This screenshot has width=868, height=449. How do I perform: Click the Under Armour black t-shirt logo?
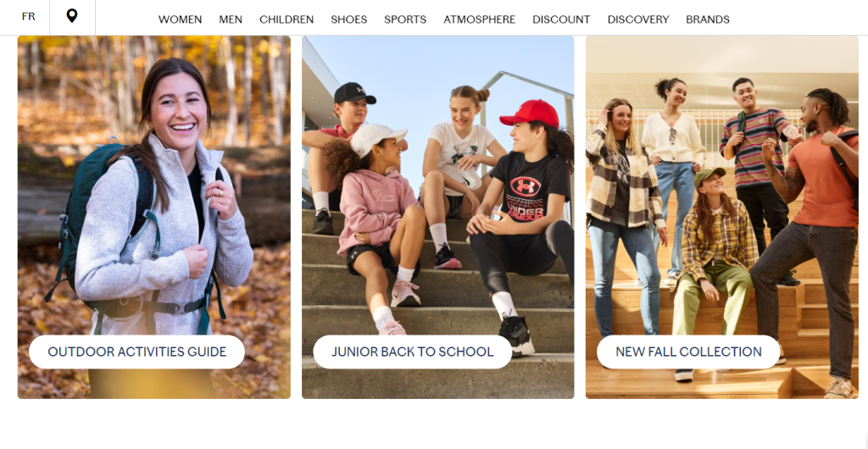(x=526, y=186)
